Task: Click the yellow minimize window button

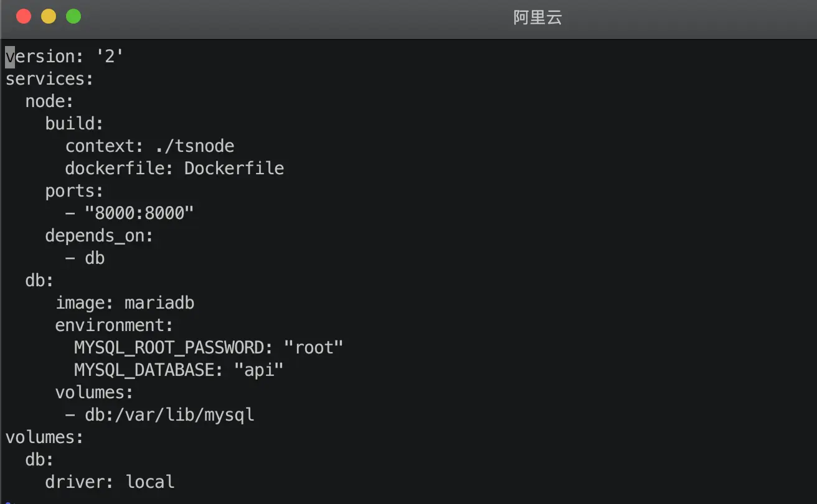Action: (49, 17)
